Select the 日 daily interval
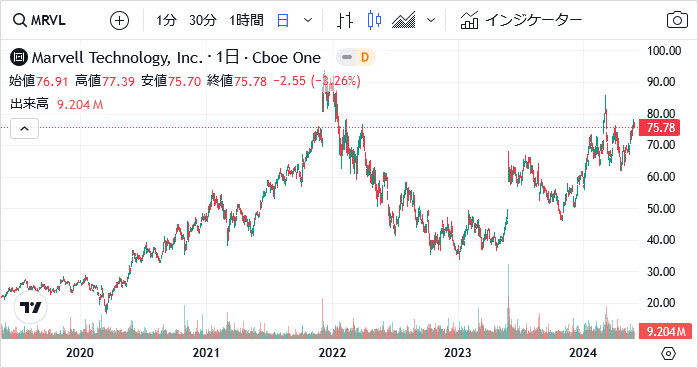Image resolution: width=698 pixels, height=368 pixels. 283,20
